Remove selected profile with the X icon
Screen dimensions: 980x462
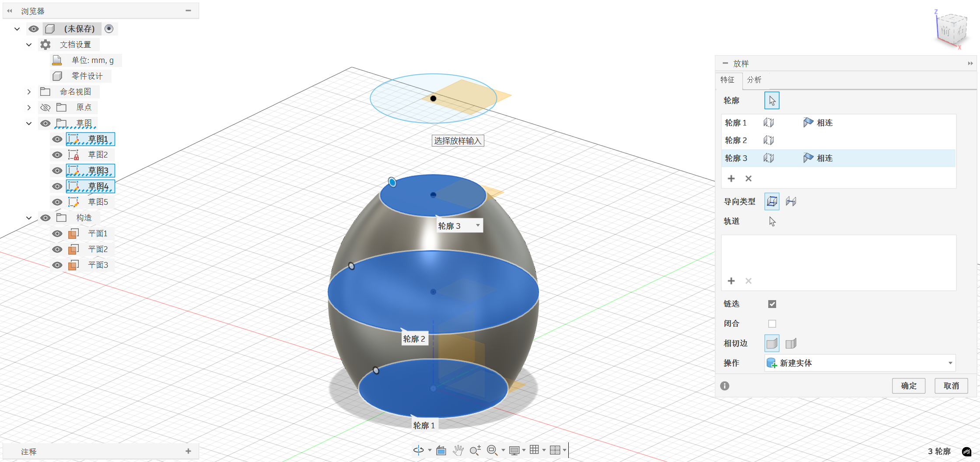click(749, 178)
